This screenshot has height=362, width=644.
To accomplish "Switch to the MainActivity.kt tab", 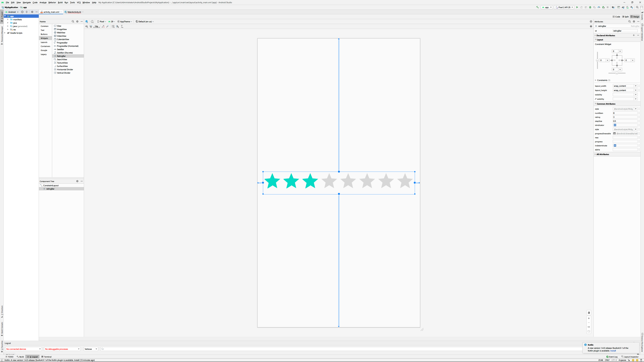I will coord(74,12).
